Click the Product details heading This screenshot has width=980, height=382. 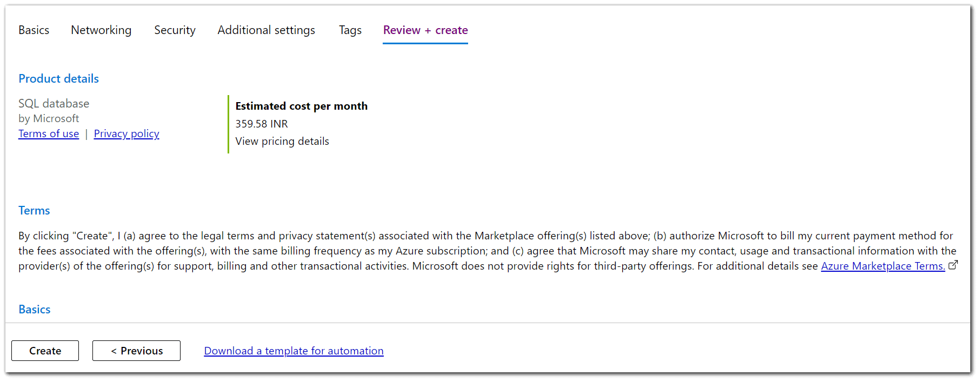[x=58, y=79]
